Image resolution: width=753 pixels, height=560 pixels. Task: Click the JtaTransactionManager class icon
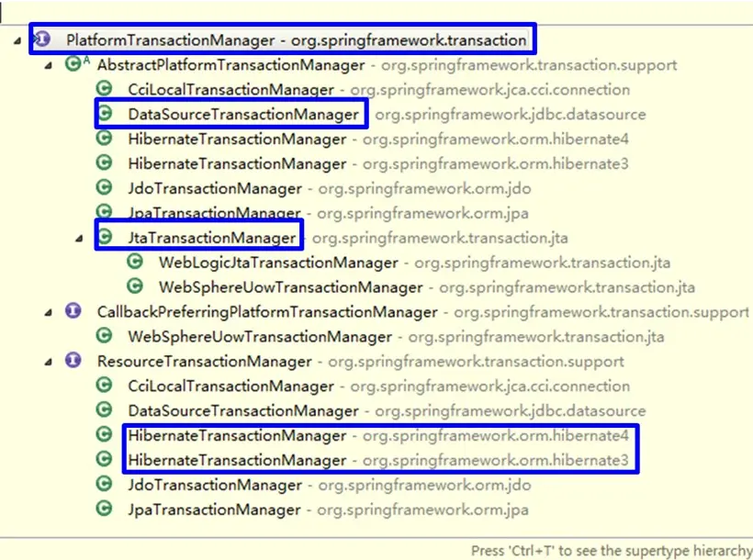click(104, 236)
